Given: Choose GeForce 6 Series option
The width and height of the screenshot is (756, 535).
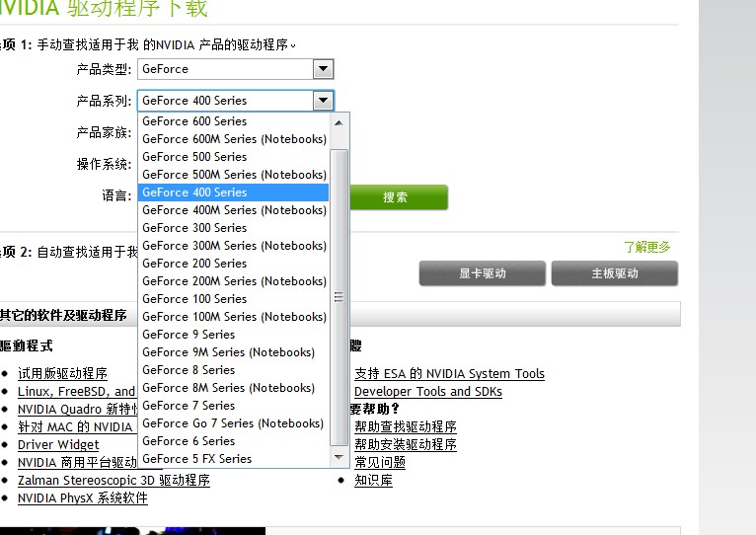Looking at the screenshot, I should (x=233, y=441).
